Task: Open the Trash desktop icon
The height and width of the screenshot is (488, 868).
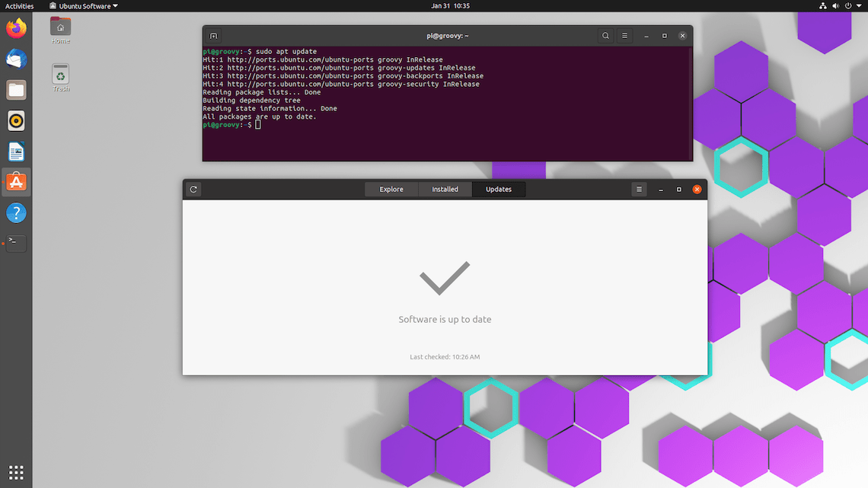Action: tap(60, 78)
